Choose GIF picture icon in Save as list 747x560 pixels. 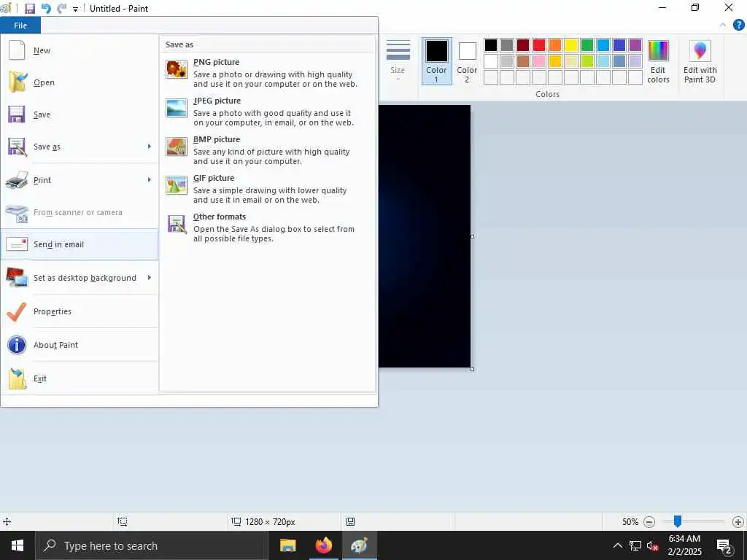pyautogui.click(x=177, y=185)
